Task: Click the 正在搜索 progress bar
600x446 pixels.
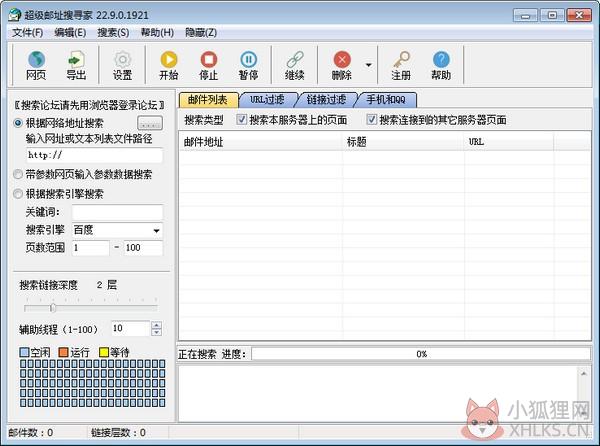Action: point(421,354)
